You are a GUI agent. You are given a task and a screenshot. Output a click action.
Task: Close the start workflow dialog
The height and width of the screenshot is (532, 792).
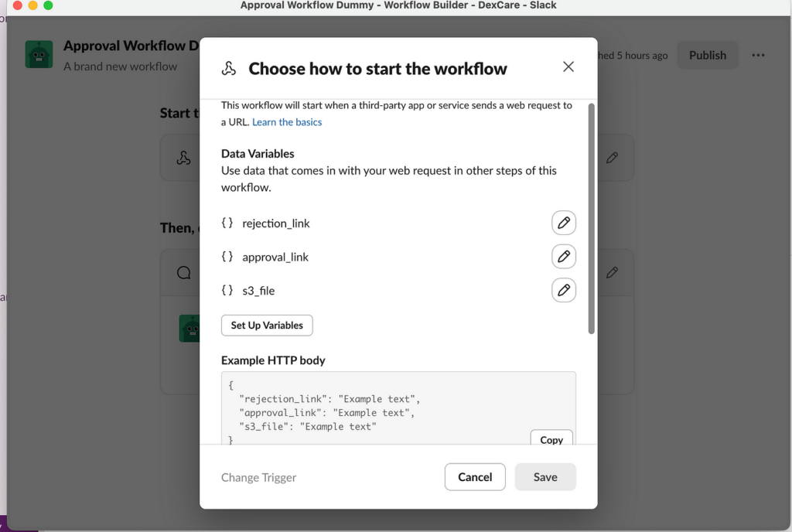tap(568, 67)
